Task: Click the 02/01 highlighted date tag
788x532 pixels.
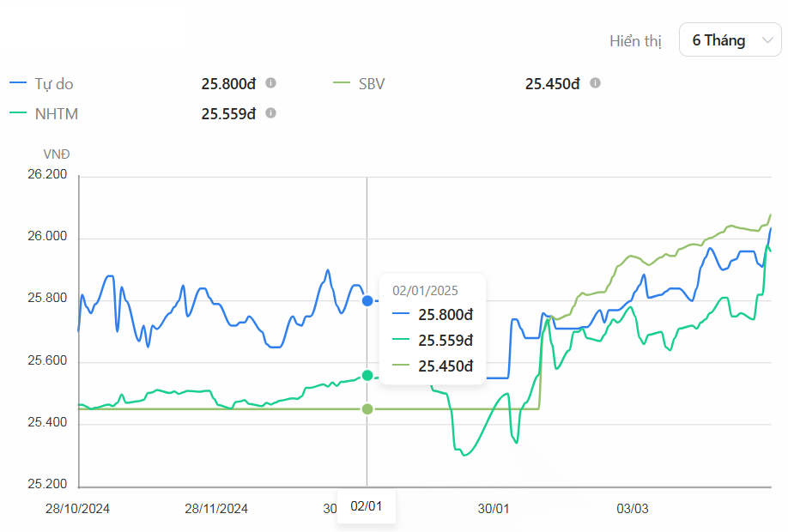Action: [x=367, y=506]
